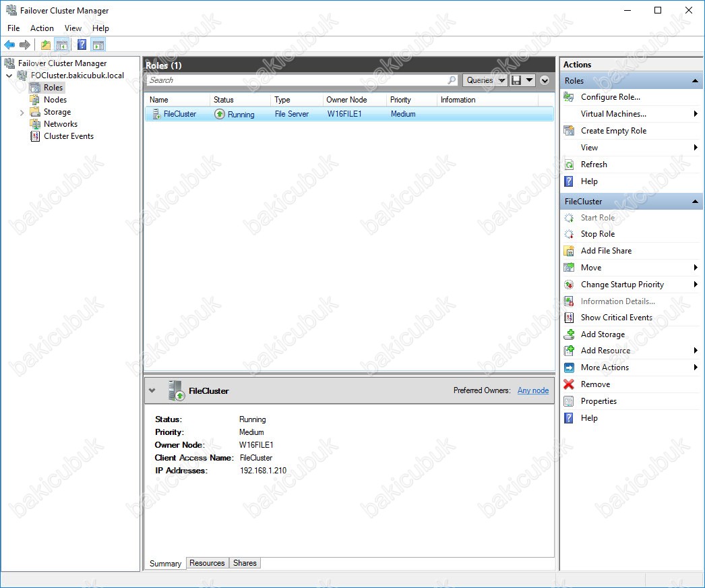
Task: Click the search magnifier icon
Action: 452,80
